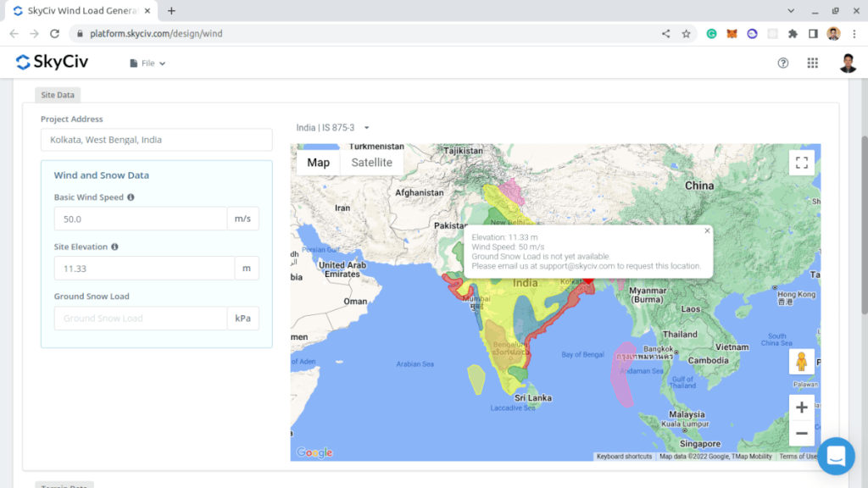Zoom in using the map plus button
The width and height of the screenshot is (868, 488).
tap(801, 408)
